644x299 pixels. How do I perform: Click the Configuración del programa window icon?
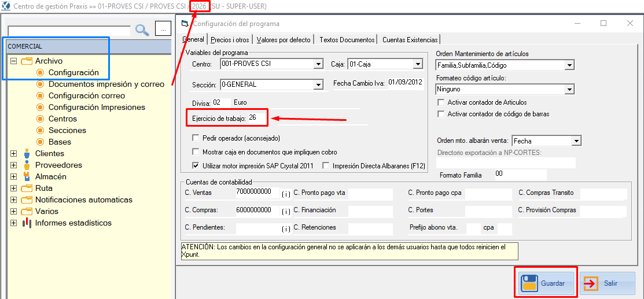click(x=185, y=23)
